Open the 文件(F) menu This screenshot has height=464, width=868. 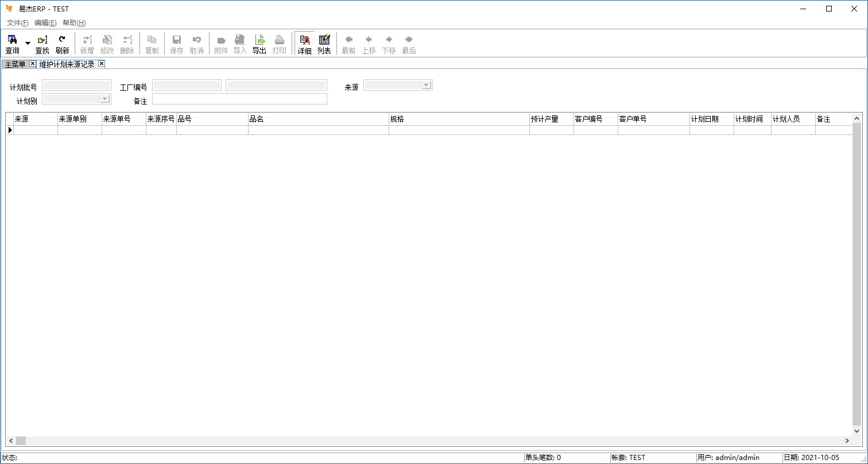(17, 23)
